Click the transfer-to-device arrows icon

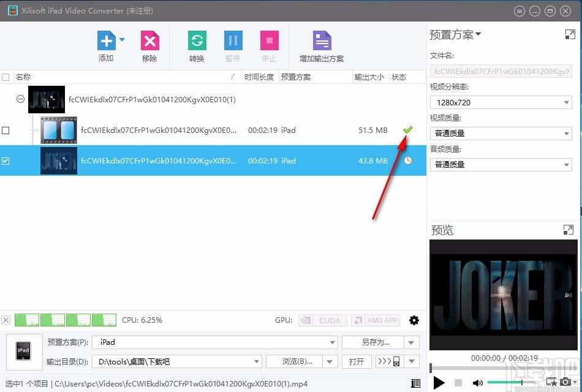389,361
